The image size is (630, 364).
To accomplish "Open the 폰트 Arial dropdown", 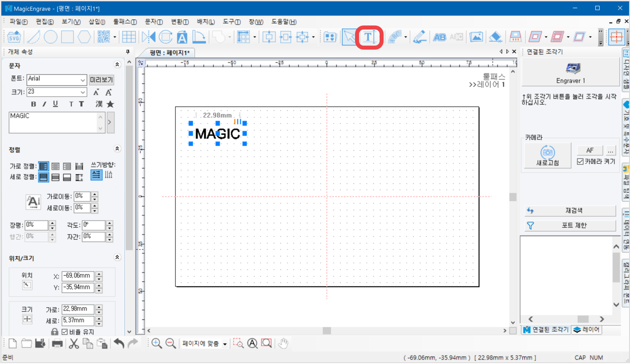I will pyautogui.click(x=83, y=80).
